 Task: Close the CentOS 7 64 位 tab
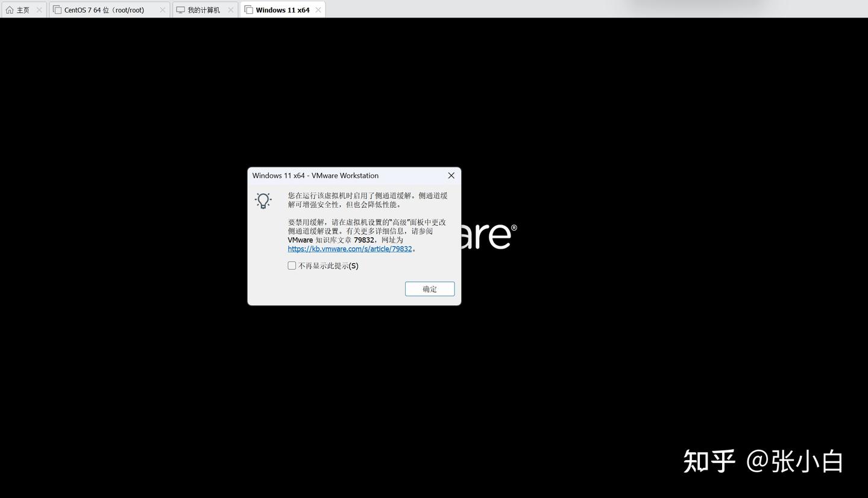pyautogui.click(x=162, y=10)
